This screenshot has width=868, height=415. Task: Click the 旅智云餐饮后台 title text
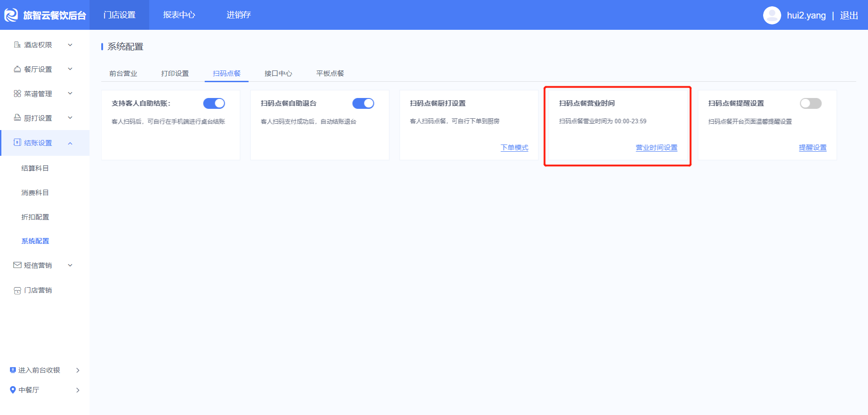point(55,15)
